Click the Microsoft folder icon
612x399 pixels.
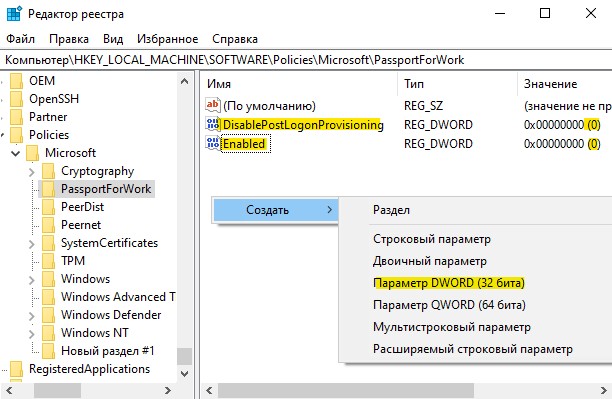[x=32, y=153]
